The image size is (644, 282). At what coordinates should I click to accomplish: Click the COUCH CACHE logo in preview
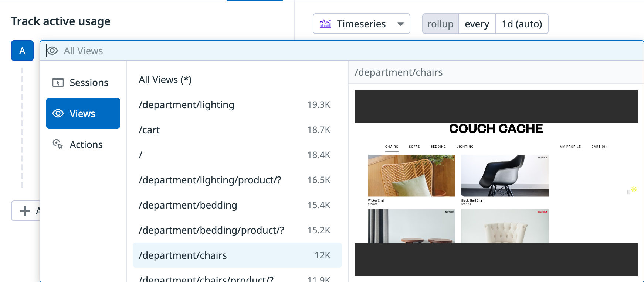tap(496, 128)
